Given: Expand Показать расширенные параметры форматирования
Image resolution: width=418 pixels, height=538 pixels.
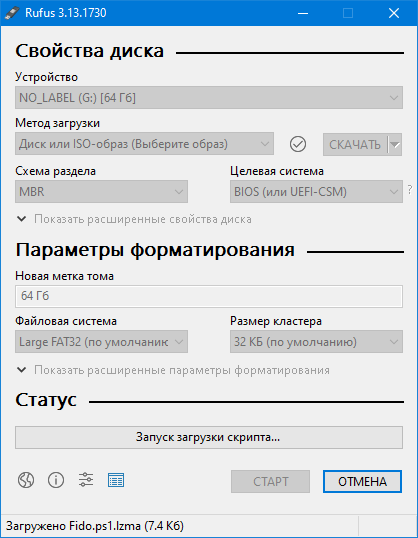Looking at the screenshot, I should 173,370.
